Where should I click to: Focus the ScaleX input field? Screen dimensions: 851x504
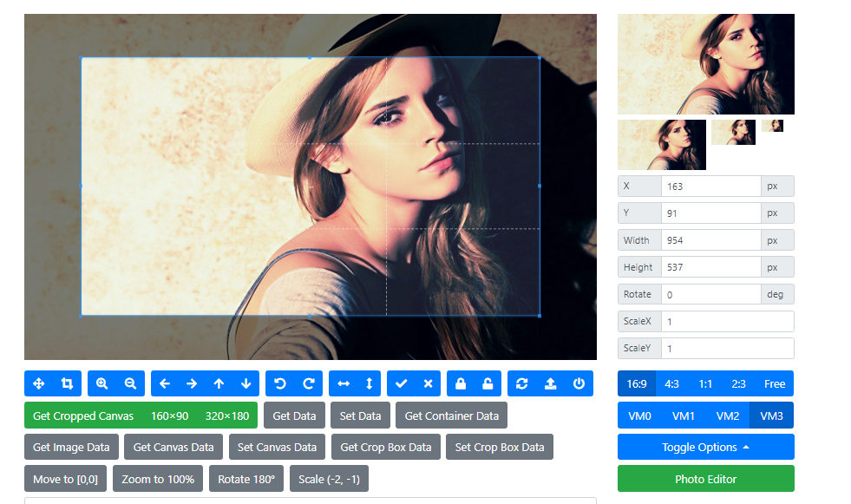point(727,322)
